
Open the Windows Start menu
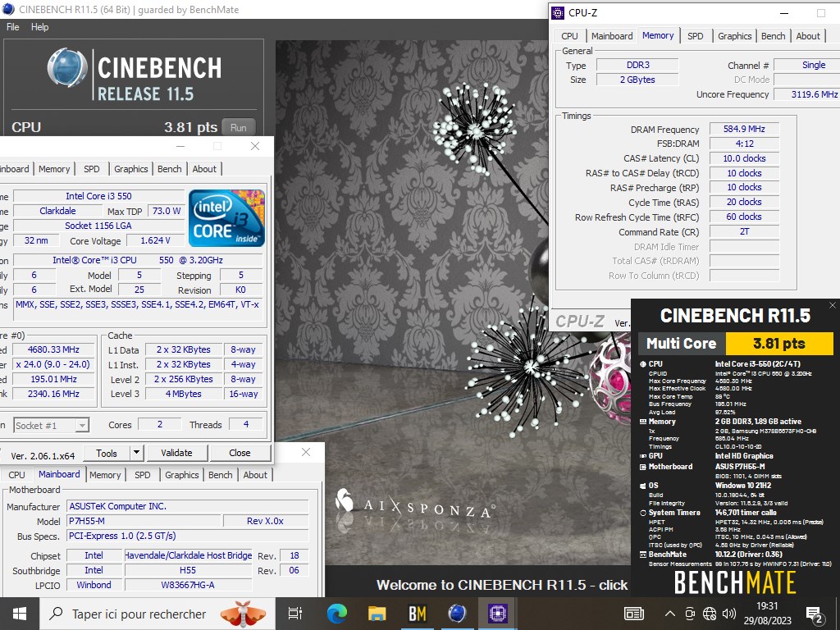coord(20,614)
